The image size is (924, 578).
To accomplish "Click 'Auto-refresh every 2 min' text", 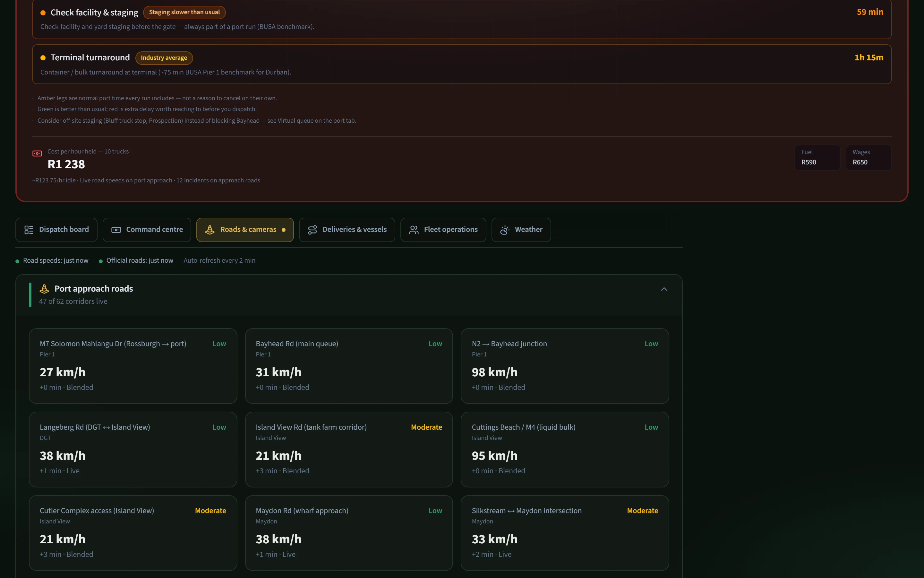I will coord(219,260).
